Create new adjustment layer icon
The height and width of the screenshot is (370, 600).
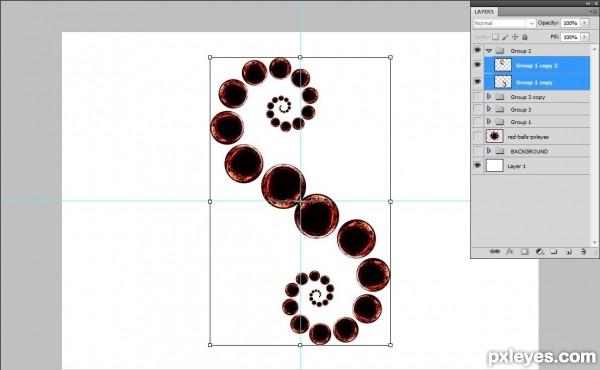pos(540,252)
